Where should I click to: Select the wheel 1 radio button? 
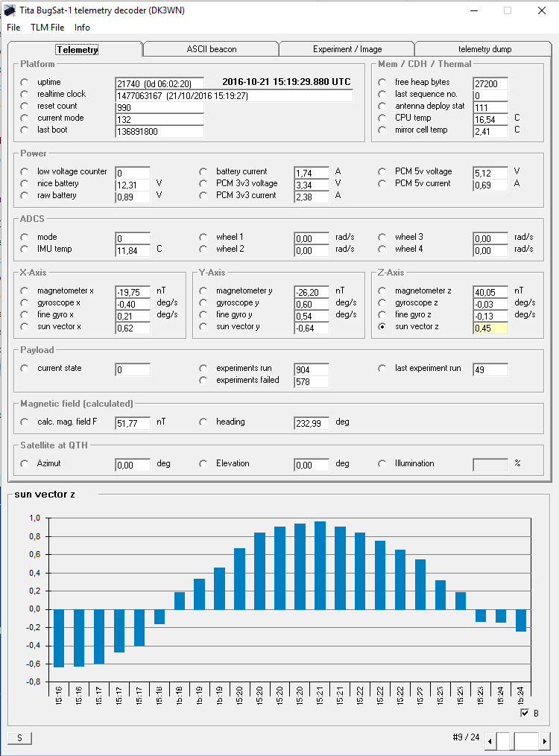[203, 237]
